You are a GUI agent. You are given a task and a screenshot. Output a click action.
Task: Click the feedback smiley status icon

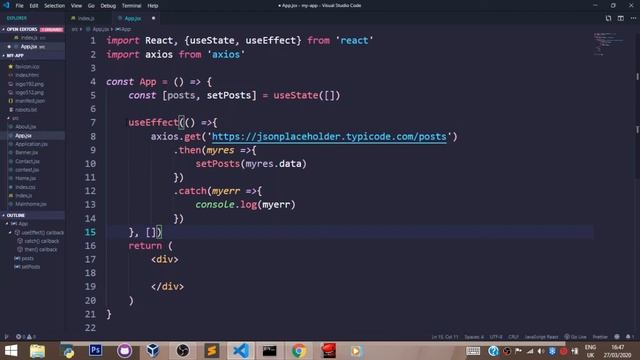click(x=617, y=337)
